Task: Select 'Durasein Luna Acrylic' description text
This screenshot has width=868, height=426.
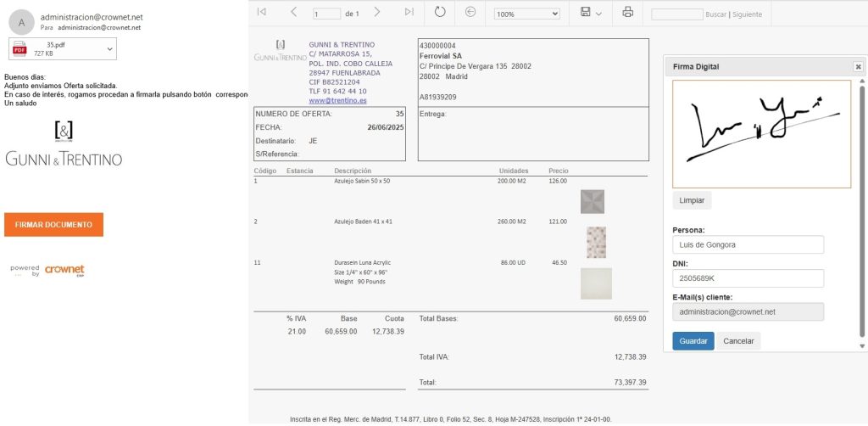Action: 363,262
